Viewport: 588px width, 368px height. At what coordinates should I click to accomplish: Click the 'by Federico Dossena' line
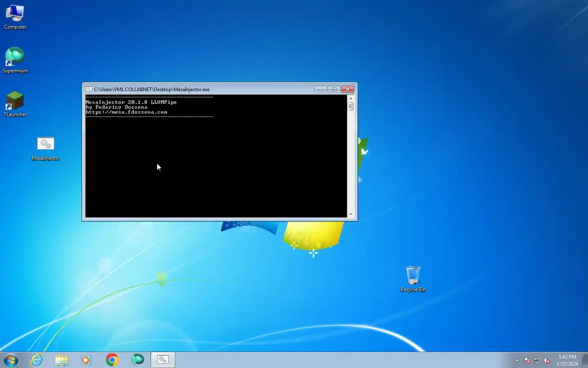pos(116,107)
